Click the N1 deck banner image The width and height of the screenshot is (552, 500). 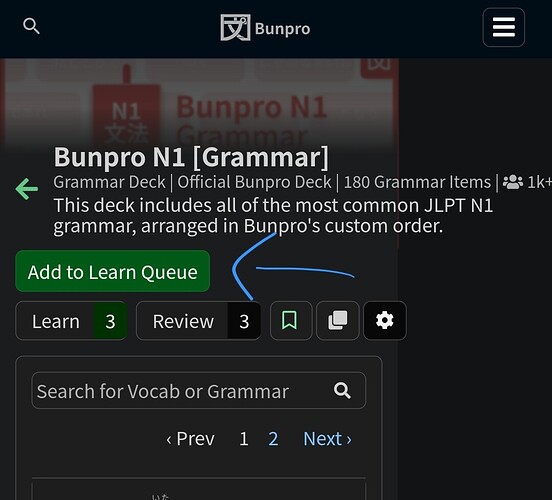point(200,106)
